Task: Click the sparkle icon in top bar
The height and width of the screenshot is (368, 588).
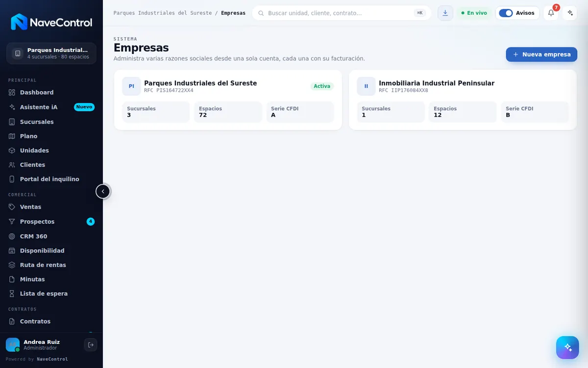Action: coord(570,13)
